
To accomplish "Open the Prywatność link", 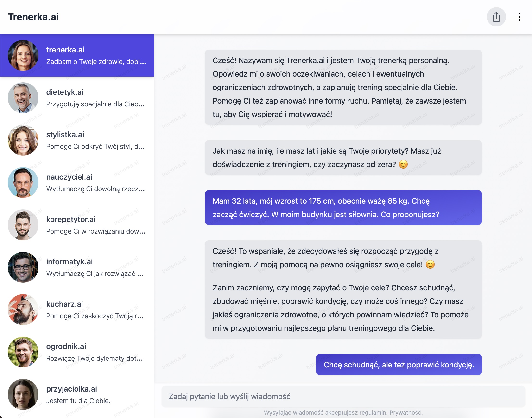I will pos(406,413).
